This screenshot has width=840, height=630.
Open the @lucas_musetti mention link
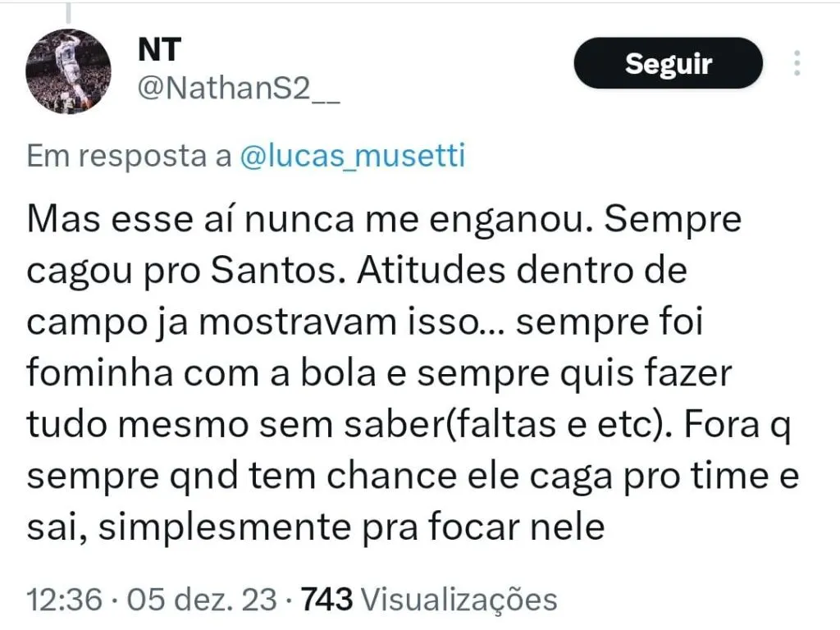point(352,156)
